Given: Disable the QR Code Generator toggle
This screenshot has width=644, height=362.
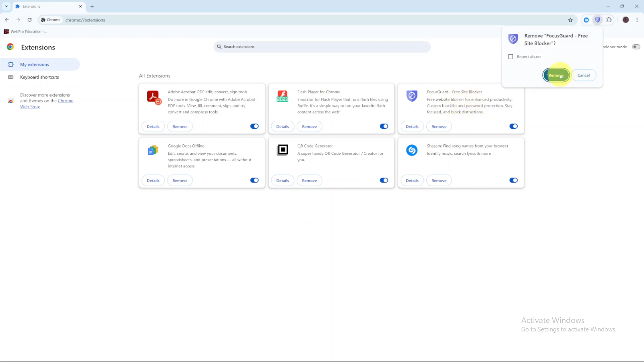Looking at the screenshot, I should pyautogui.click(x=384, y=180).
